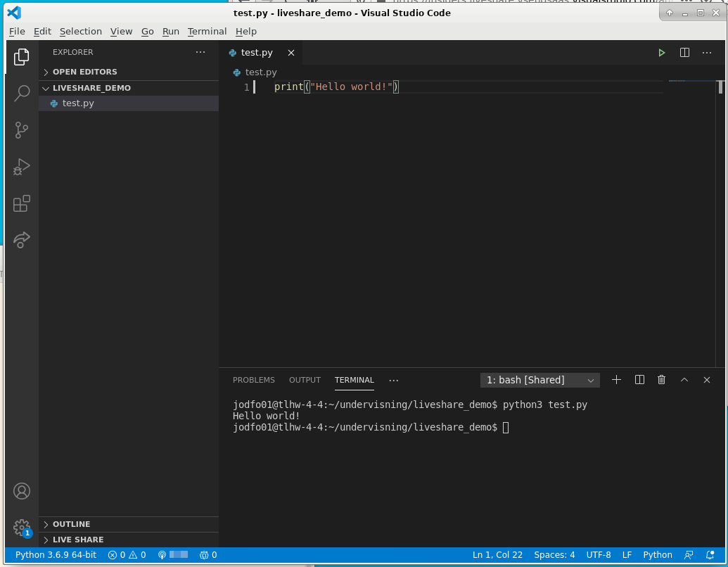Image resolution: width=728 pixels, height=567 pixels.
Task: Click the VS Code logo in title bar
Action: pos(14,13)
